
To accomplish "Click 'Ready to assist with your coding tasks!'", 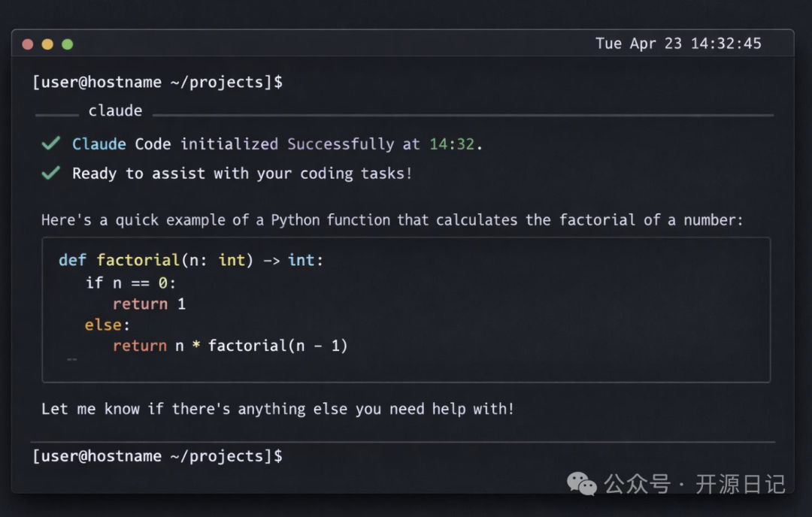I will [x=242, y=174].
